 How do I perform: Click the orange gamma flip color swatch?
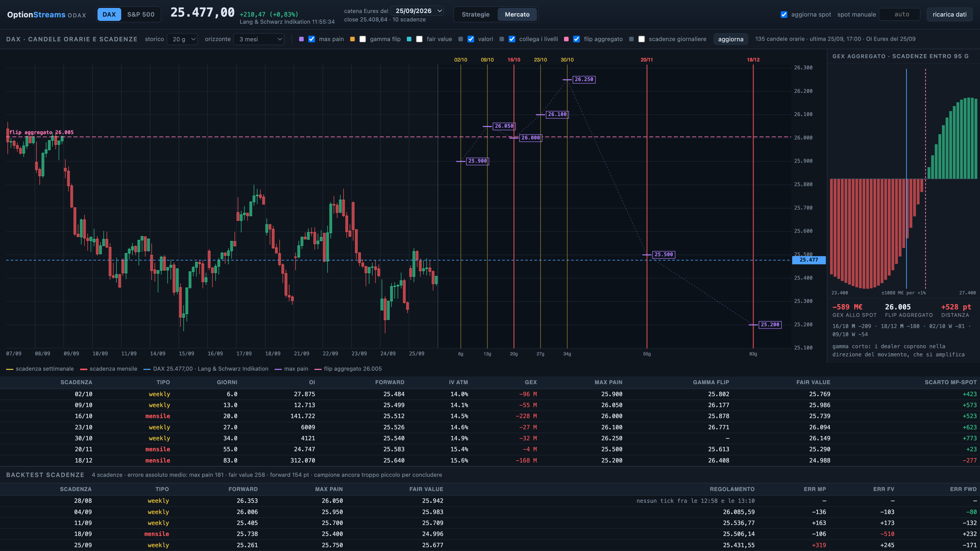click(352, 39)
